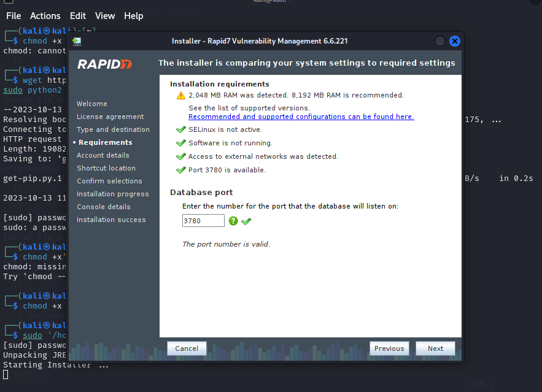Open the terminal Help menu
The width and height of the screenshot is (542, 392).
[x=133, y=16]
